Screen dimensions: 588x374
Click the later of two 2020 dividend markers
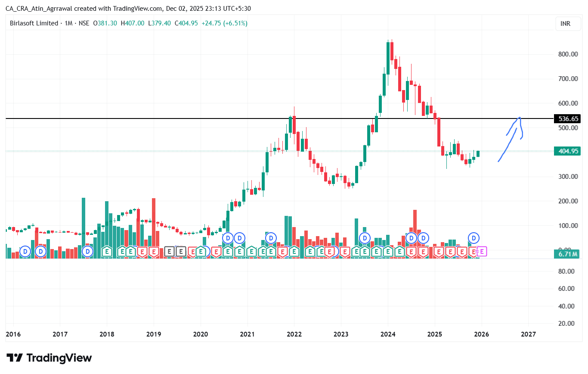click(240, 237)
